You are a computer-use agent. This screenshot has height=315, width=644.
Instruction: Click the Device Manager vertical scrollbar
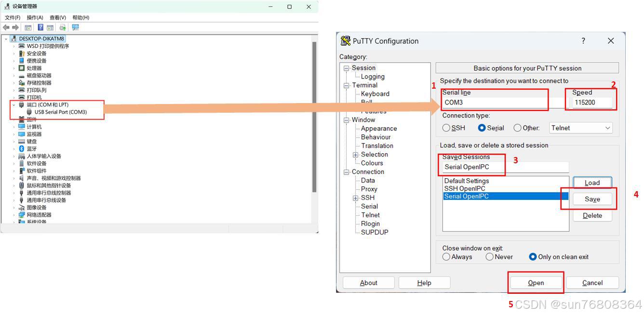click(x=314, y=117)
